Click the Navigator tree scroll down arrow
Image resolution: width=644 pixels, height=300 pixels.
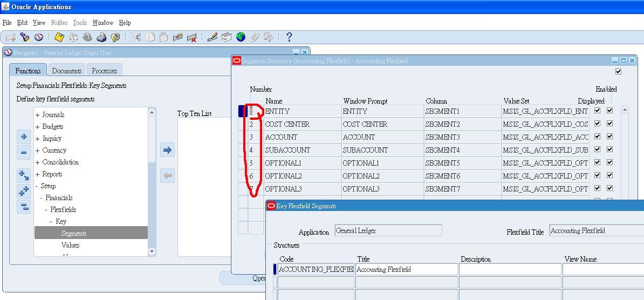(152, 251)
